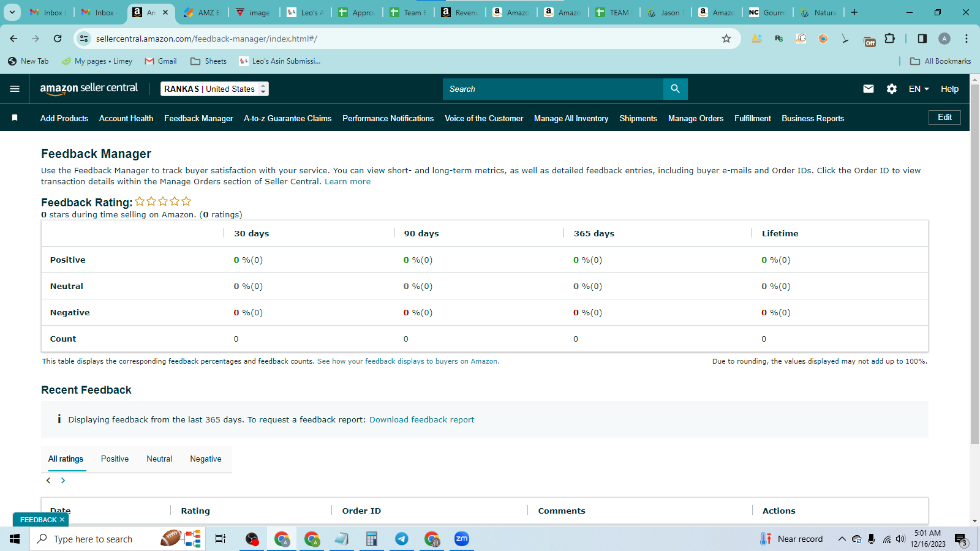
Task: Show hidden system tray icons
Action: (x=842, y=539)
